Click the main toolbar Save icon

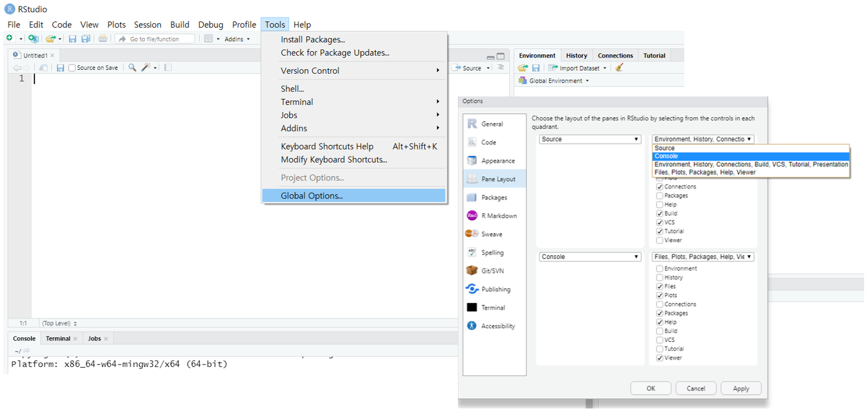pos(72,39)
